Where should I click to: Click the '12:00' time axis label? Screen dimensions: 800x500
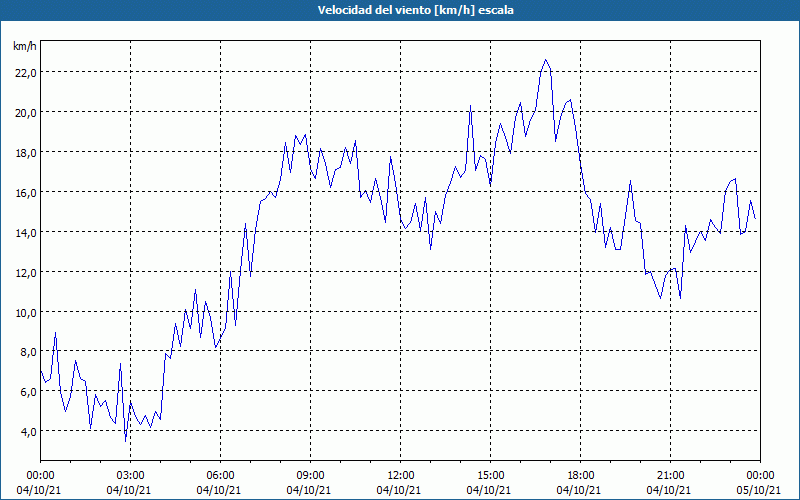tap(401, 476)
